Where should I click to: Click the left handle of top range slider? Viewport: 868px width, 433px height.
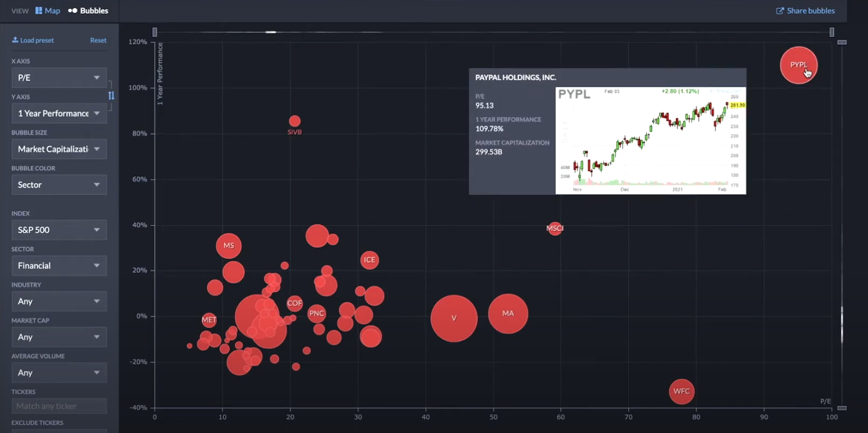155,32
